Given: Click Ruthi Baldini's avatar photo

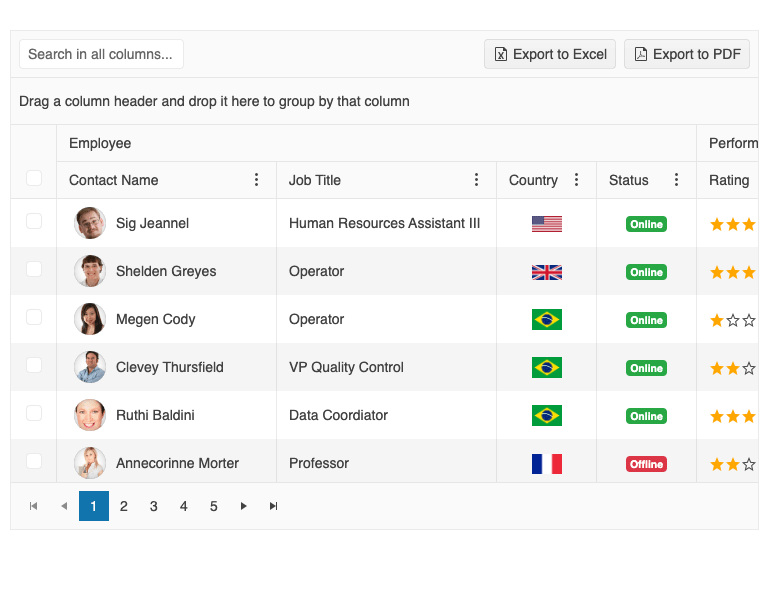Looking at the screenshot, I should tap(90, 415).
